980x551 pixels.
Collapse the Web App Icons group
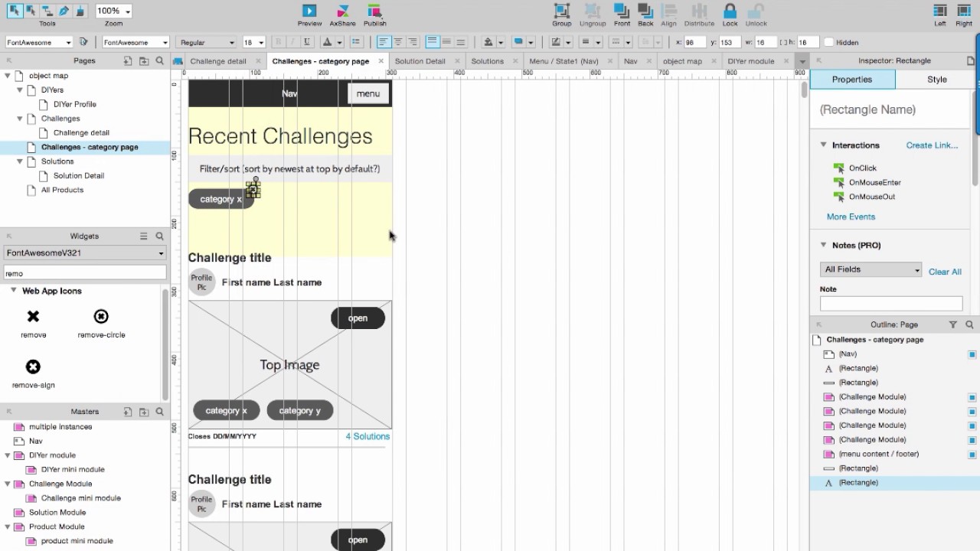click(x=13, y=291)
